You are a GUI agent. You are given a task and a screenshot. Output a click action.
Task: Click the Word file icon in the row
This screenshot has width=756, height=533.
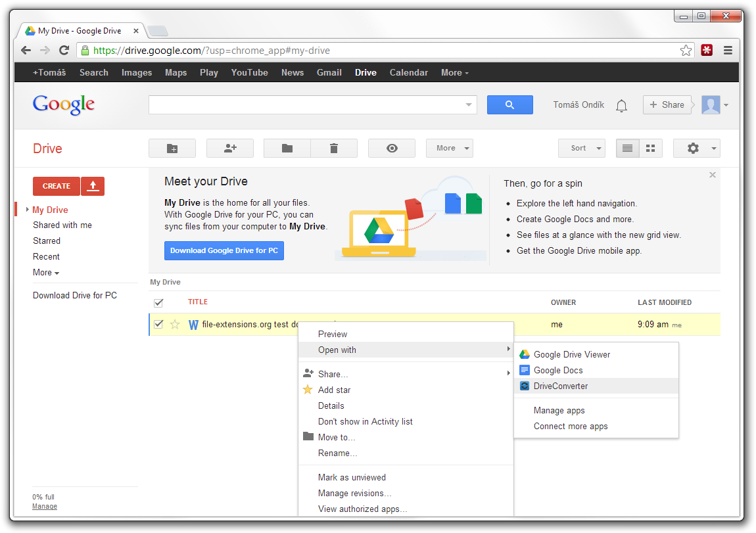click(193, 325)
